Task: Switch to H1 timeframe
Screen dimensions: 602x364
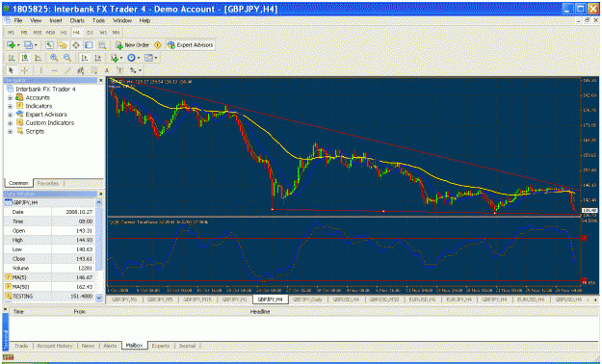Action: (x=64, y=33)
